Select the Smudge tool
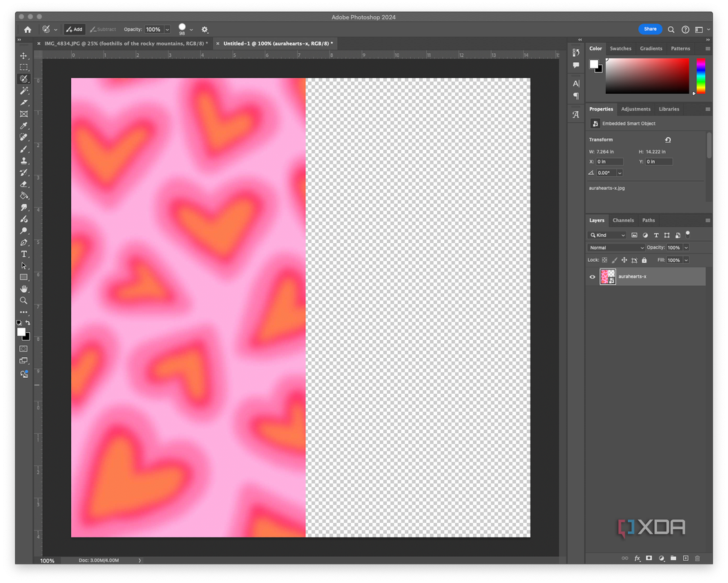 [x=23, y=207]
